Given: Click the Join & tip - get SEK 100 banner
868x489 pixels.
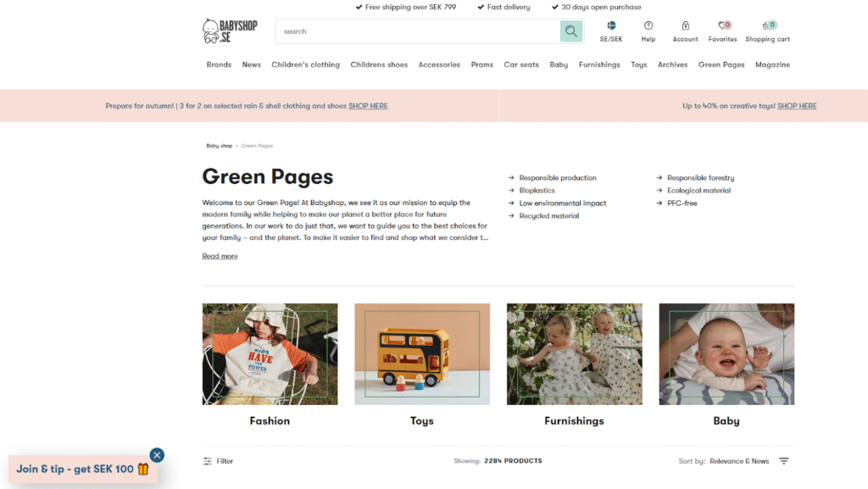Looking at the screenshot, I should [x=82, y=470].
